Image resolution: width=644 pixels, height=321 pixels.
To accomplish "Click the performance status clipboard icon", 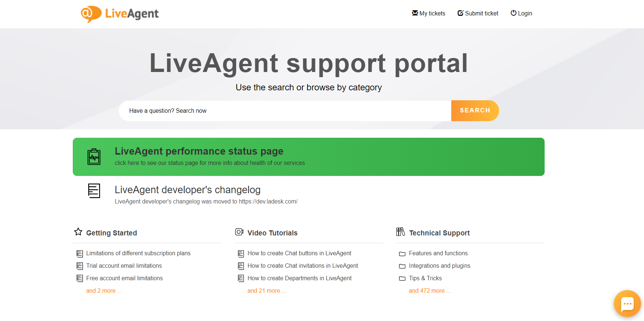I will [94, 157].
